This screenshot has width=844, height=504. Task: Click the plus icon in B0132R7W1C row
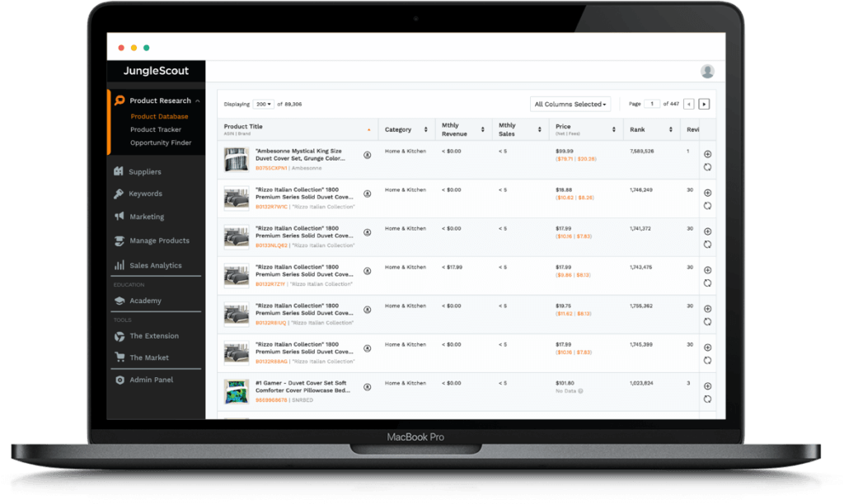(707, 193)
